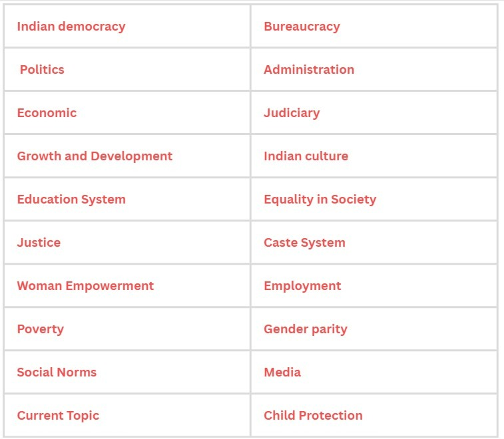Open Equality in Society topic

pos(320,200)
